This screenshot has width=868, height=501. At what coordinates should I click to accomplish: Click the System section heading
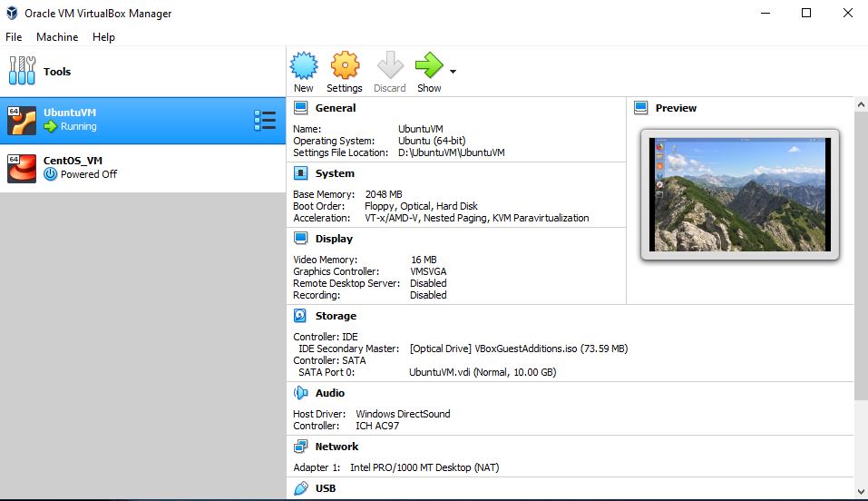[x=335, y=173]
